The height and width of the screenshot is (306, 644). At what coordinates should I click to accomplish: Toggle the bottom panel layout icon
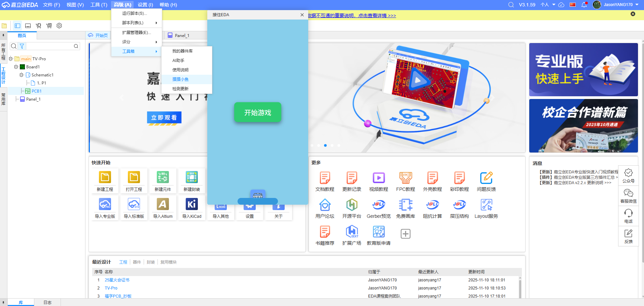pyautogui.click(x=28, y=26)
